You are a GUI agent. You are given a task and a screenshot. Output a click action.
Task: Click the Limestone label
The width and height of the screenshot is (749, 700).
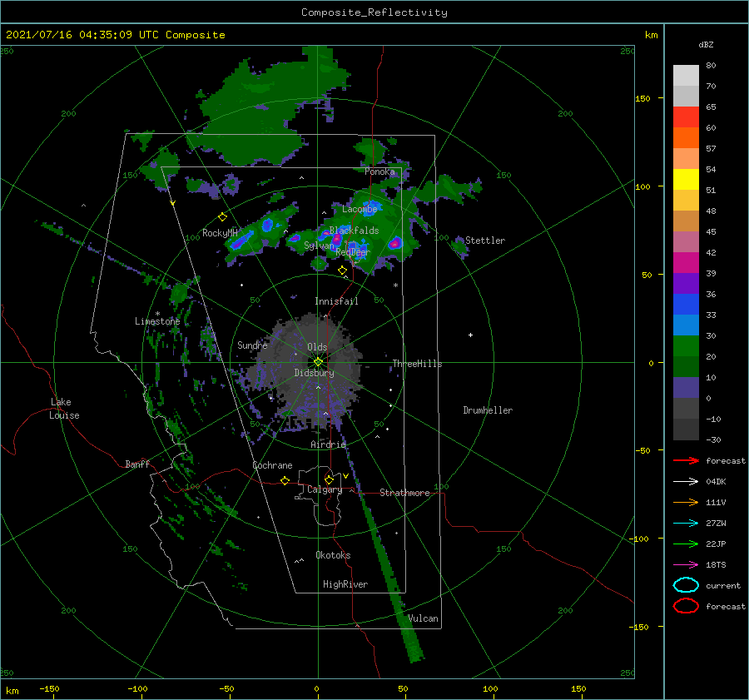coord(157,321)
